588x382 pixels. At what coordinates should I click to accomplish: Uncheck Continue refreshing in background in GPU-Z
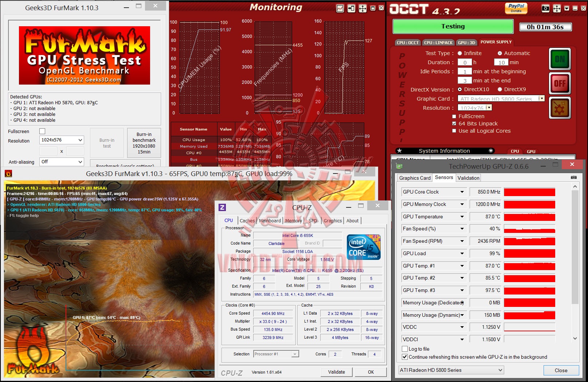(x=404, y=357)
